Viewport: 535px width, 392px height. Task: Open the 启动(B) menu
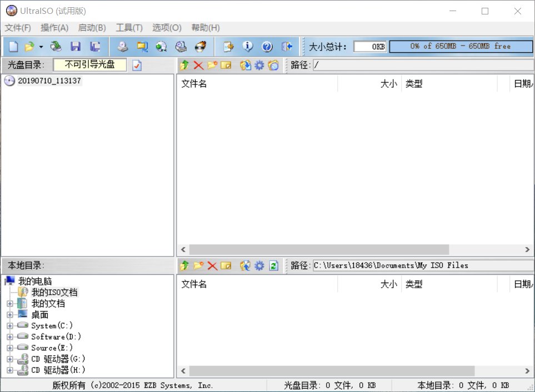pos(92,28)
